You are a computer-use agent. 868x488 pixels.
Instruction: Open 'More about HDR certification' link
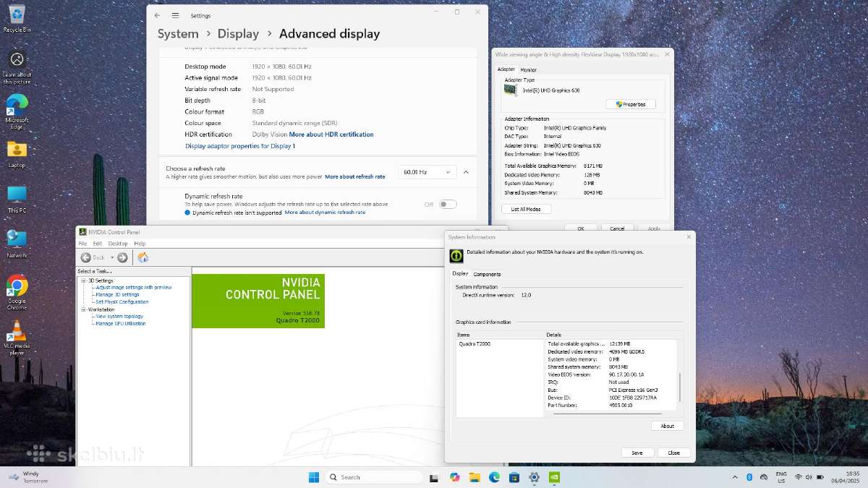coord(331,134)
